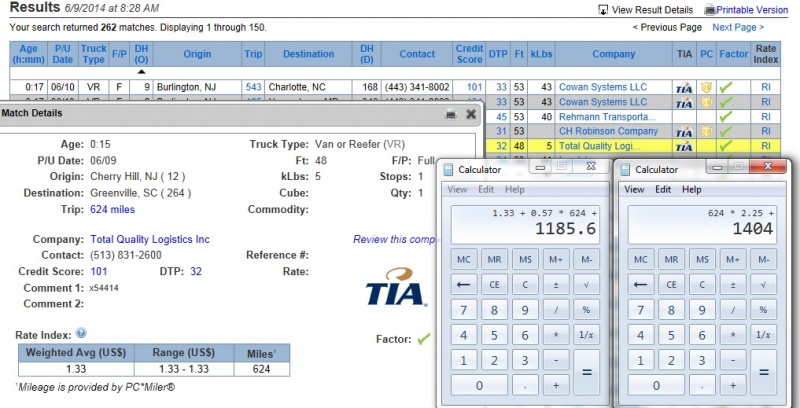Open Edit menu in left calculator
Viewport: 800px width, 408px height.
486,189
